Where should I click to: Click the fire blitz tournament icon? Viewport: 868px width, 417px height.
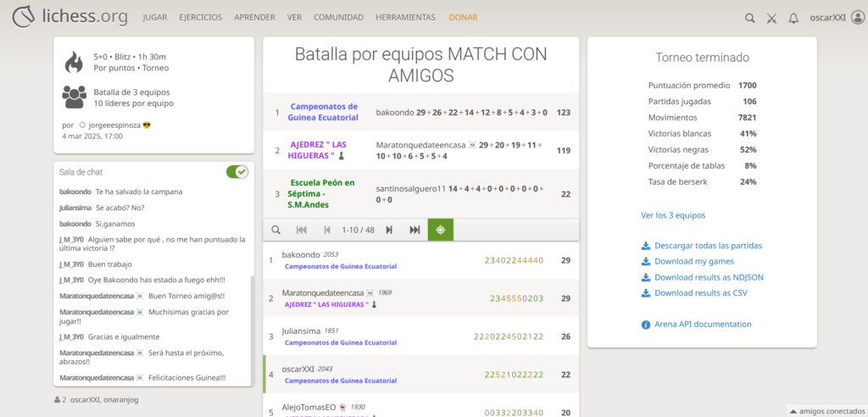coord(74,62)
